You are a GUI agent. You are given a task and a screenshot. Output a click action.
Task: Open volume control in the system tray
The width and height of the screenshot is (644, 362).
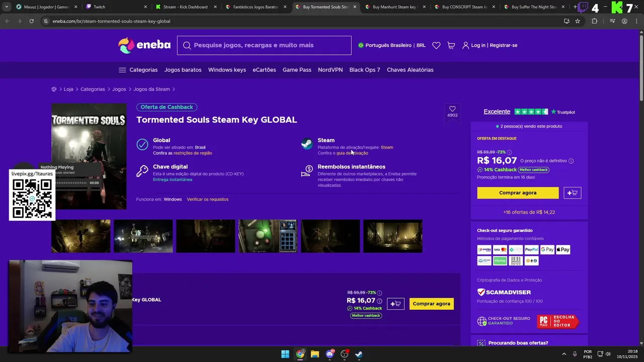608,354
